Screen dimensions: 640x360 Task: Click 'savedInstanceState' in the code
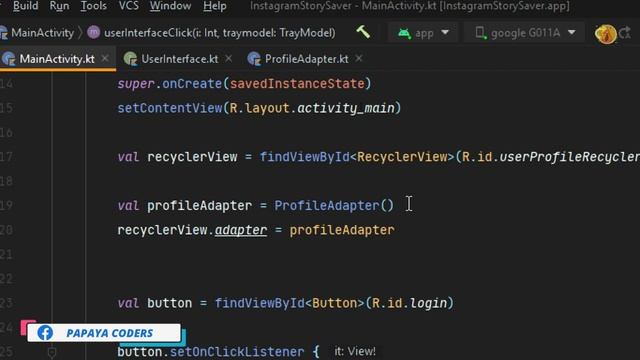[297, 83]
